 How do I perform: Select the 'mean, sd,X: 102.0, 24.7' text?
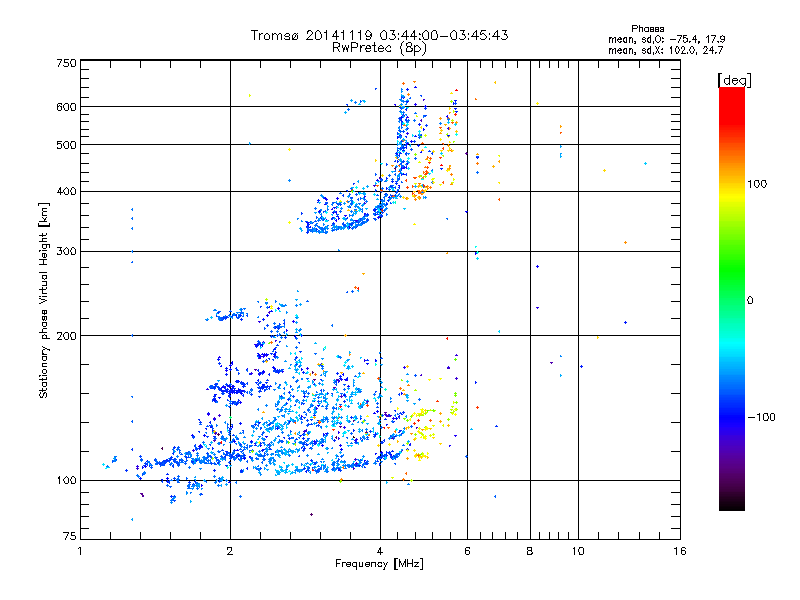(665, 50)
